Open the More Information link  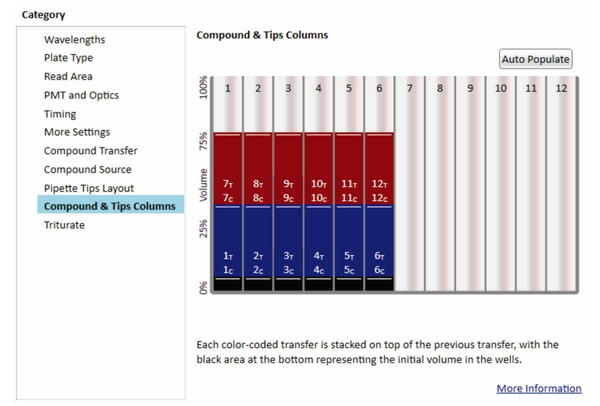539,388
